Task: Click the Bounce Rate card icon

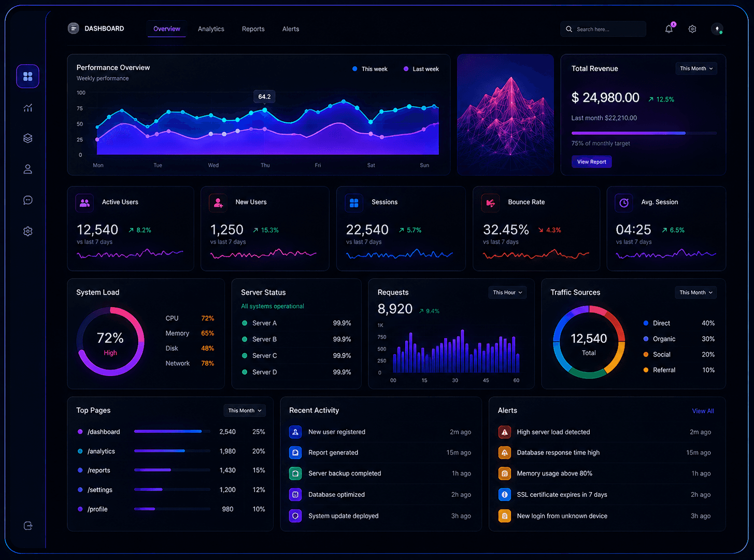Action: click(x=490, y=203)
